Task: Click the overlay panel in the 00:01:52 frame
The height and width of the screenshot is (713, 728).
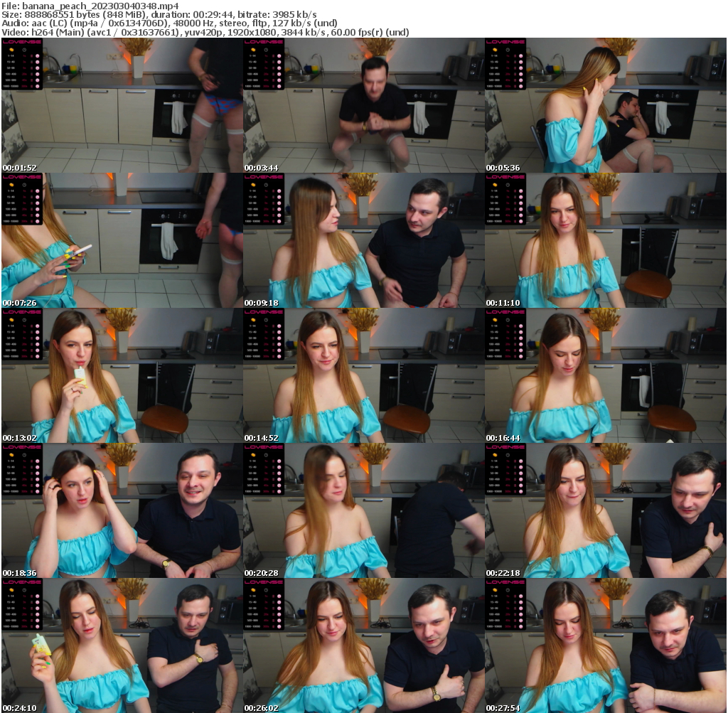Action: pyautogui.click(x=22, y=64)
